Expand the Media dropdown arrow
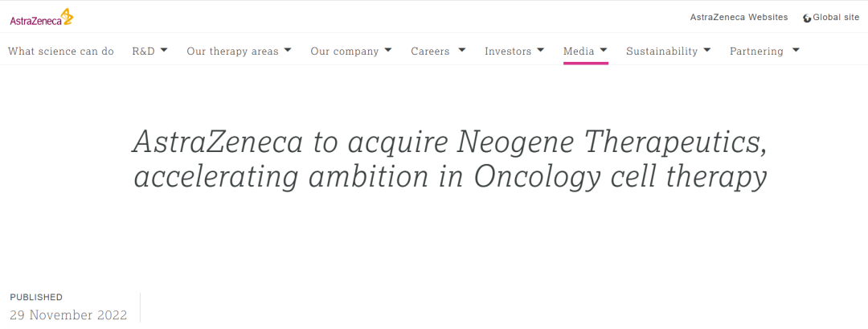This screenshot has height=329, width=868. coord(604,51)
